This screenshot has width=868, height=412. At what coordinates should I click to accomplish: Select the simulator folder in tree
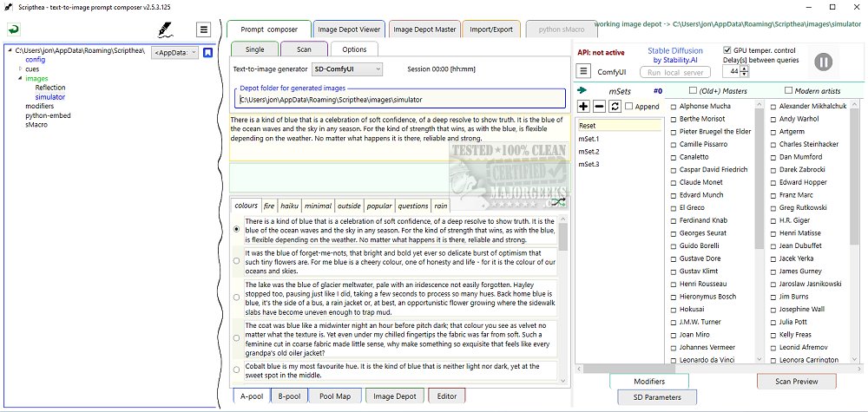click(49, 97)
